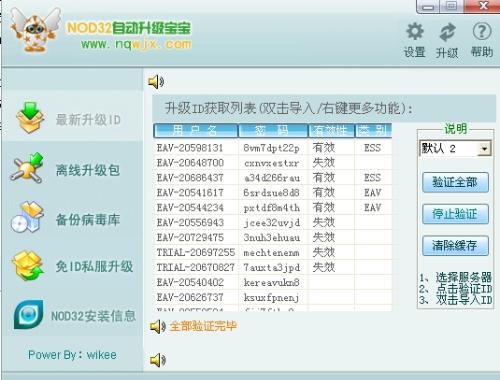The height and width of the screenshot is (380, 500).
Task: Click the speaker icon beside 全部验证完毕
Action: click(x=157, y=326)
